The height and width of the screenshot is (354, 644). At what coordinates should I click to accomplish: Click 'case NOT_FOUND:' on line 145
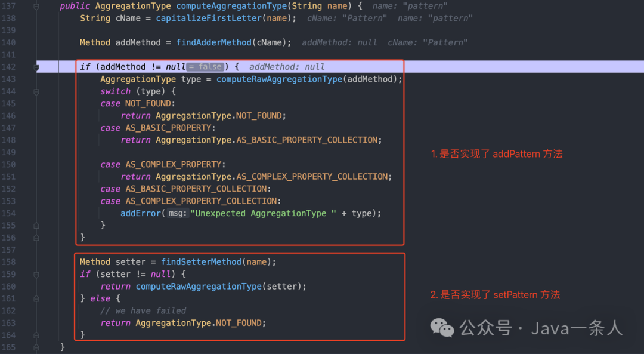click(138, 104)
